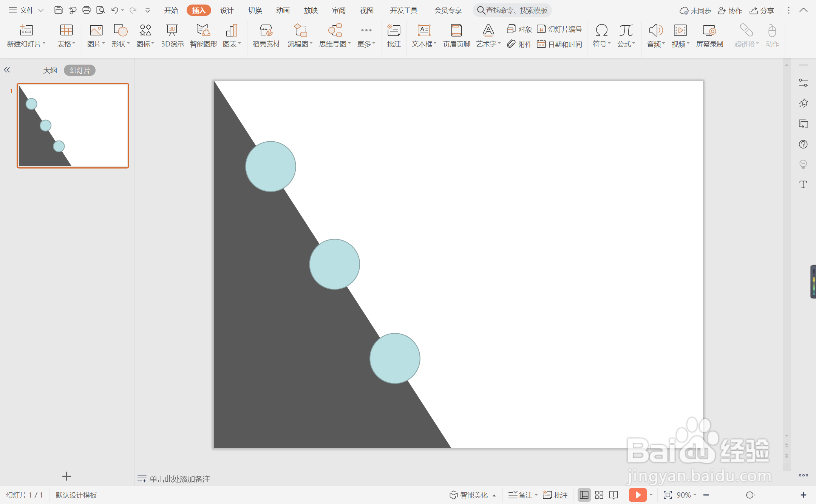Click the attachment paperclip icon
The height and width of the screenshot is (504, 816).
tap(512, 44)
